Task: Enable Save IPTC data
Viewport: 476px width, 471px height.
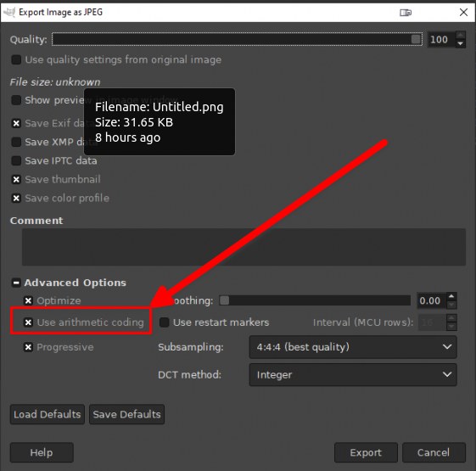Action: (16, 160)
